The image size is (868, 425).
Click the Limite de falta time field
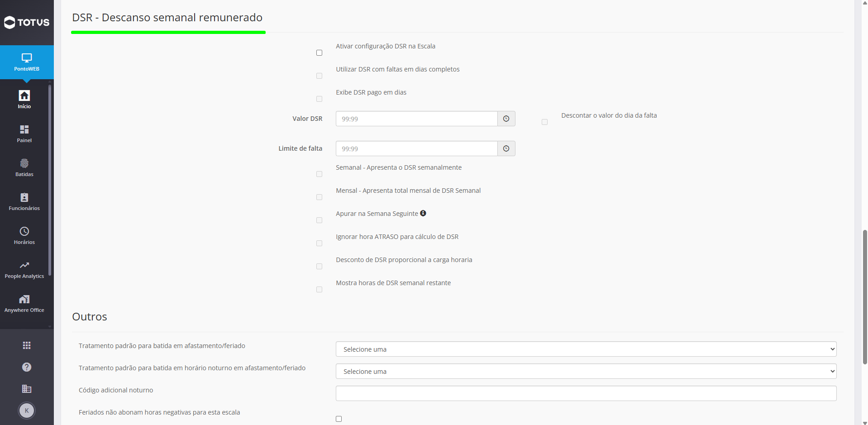pyautogui.click(x=417, y=148)
